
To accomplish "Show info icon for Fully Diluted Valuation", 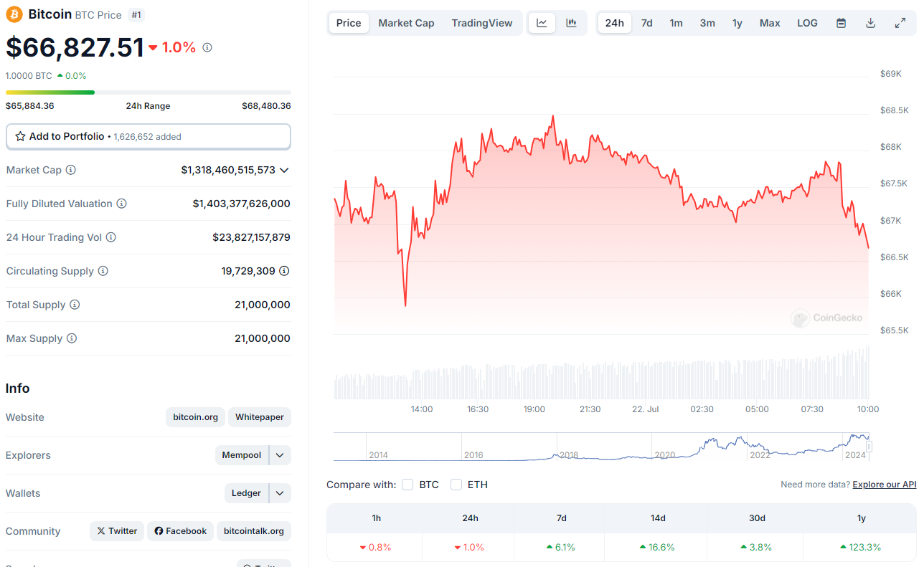I will [122, 204].
